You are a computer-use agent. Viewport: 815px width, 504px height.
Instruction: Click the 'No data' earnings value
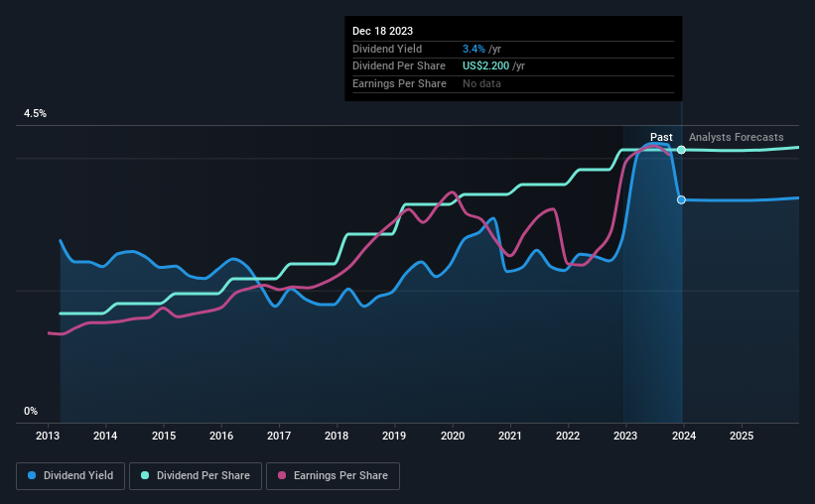coord(481,83)
